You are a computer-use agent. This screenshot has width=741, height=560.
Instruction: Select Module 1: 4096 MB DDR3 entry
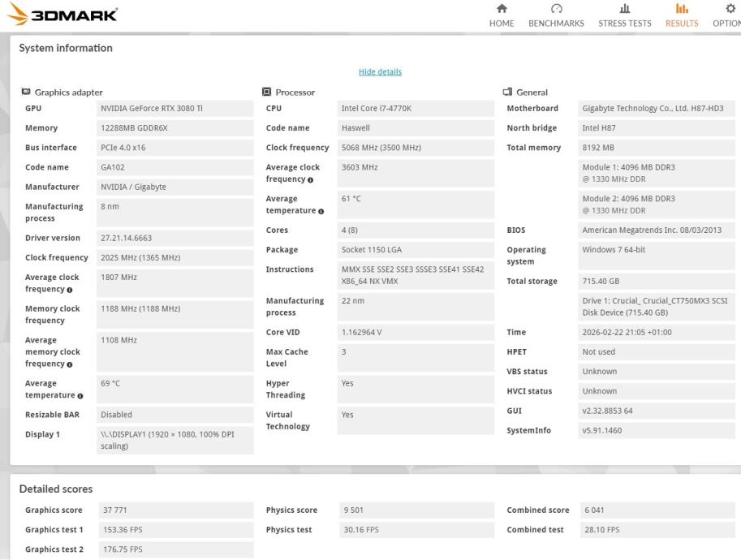pos(657,173)
